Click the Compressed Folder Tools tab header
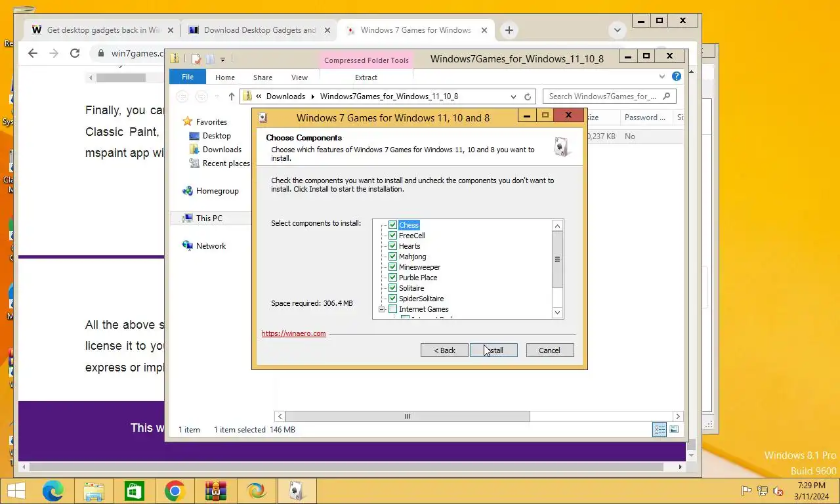 tap(366, 60)
